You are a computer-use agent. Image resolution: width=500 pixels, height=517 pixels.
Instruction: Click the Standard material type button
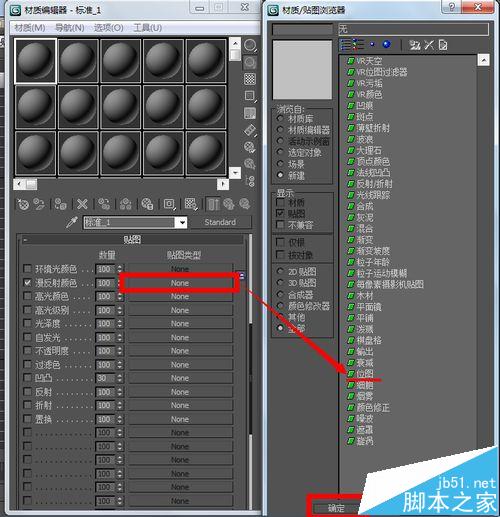(x=220, y=222)
